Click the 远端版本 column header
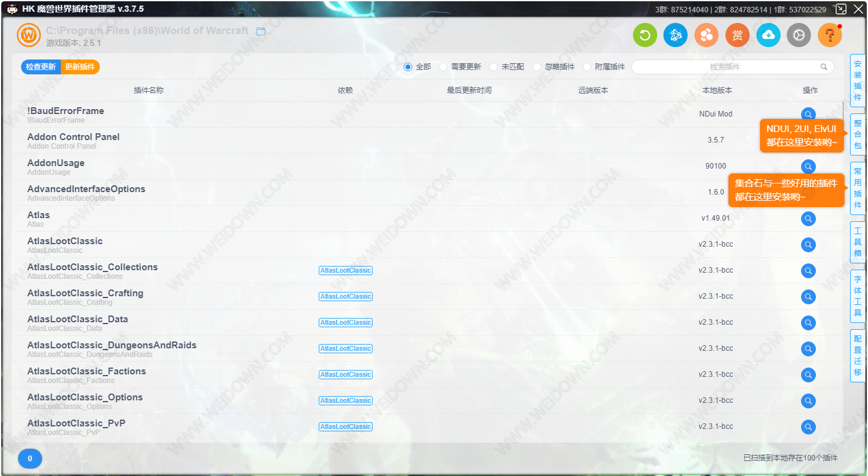868x476 pixels. pyautogui.click(x=593, y=90)
